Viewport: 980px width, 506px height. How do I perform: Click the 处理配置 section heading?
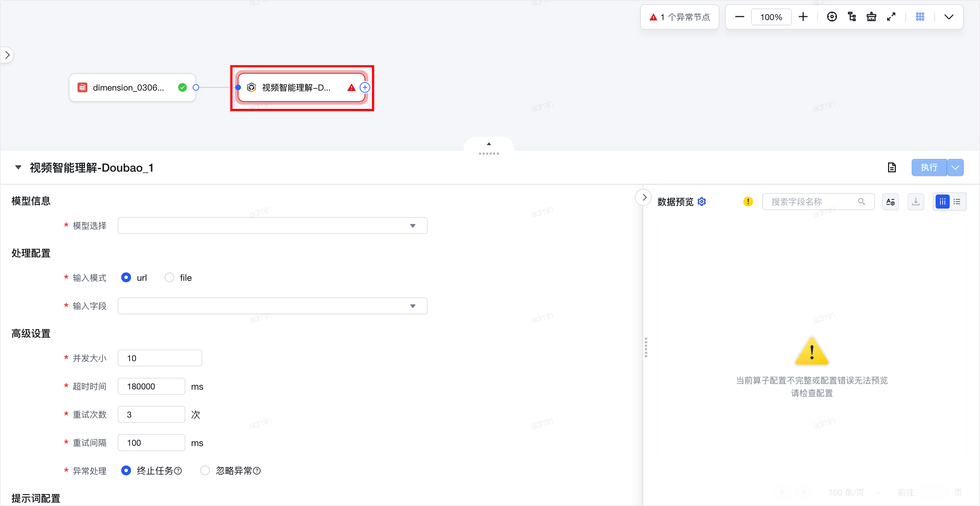pos(31,253)
